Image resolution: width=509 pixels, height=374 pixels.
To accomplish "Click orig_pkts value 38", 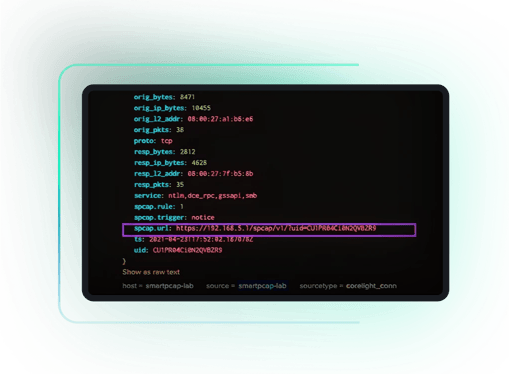I will click(180, 130).
